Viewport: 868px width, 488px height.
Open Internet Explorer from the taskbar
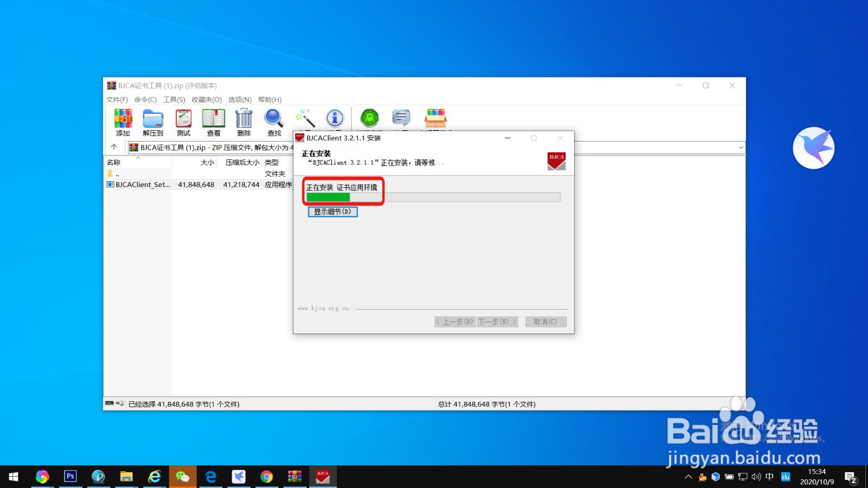point(155,477)
